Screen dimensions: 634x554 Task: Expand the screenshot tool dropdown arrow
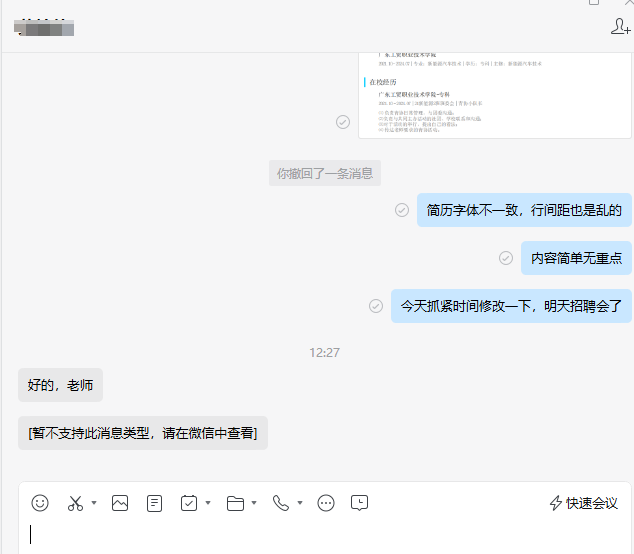coord(94,503)
